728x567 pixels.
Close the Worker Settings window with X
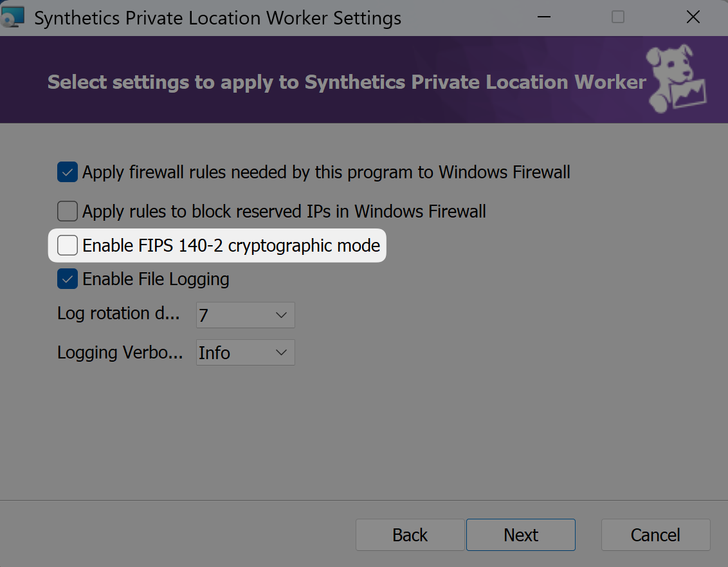pos(693,17)
